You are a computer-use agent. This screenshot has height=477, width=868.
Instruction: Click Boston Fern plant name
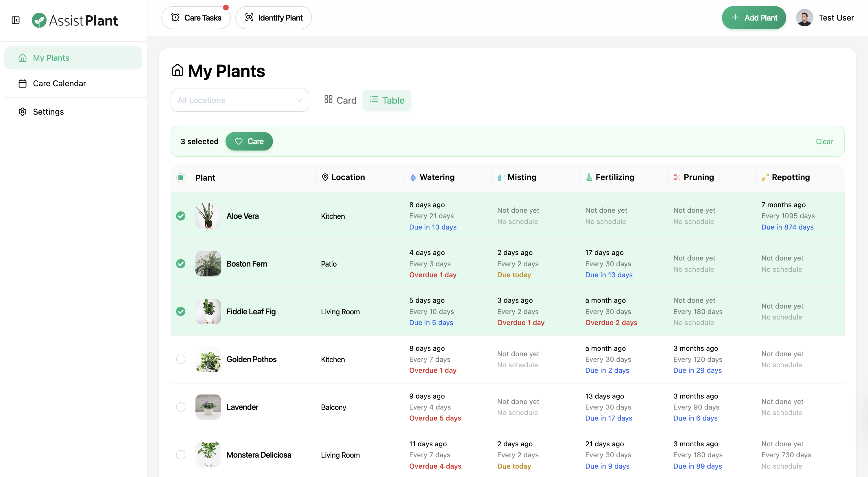[247, 264]
